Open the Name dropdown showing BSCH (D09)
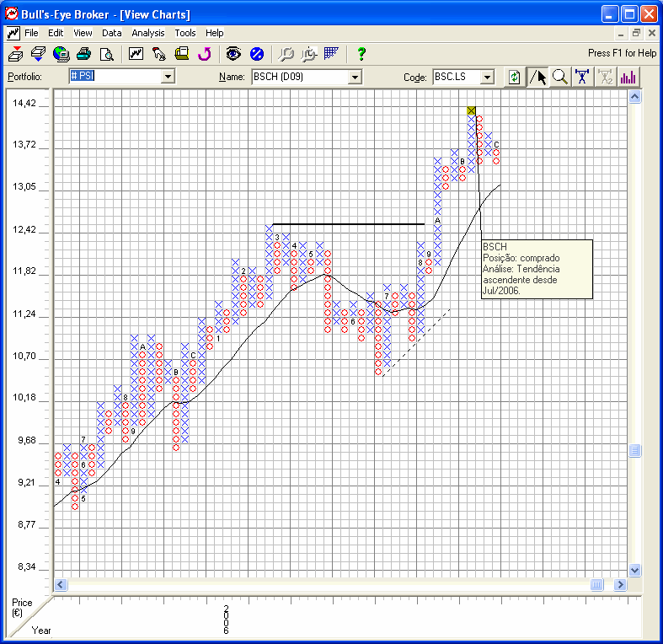 pyautogui.click(x=355, y=77)
